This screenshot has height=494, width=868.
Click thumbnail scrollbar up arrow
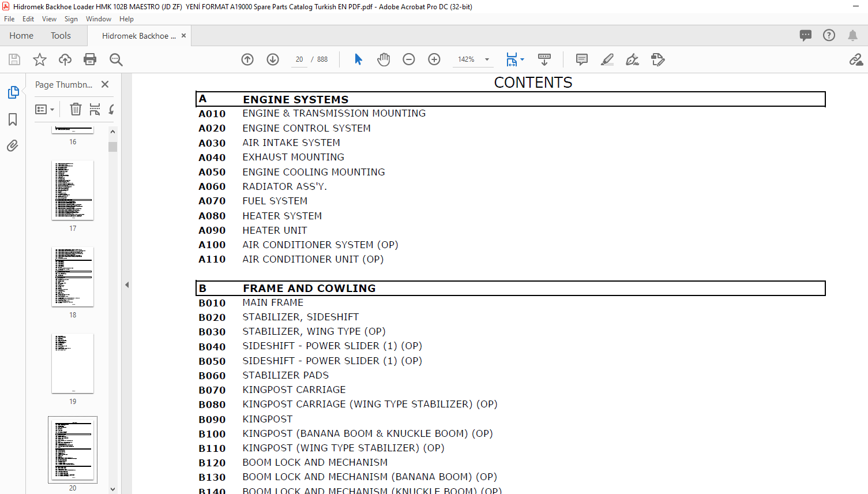click(112, 132)
